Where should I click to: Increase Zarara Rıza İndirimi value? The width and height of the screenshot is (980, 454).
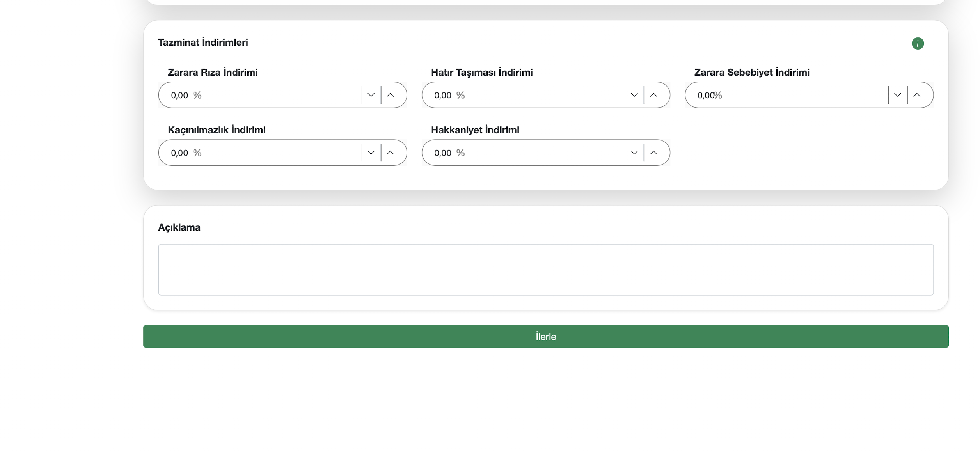click(390, 95)
